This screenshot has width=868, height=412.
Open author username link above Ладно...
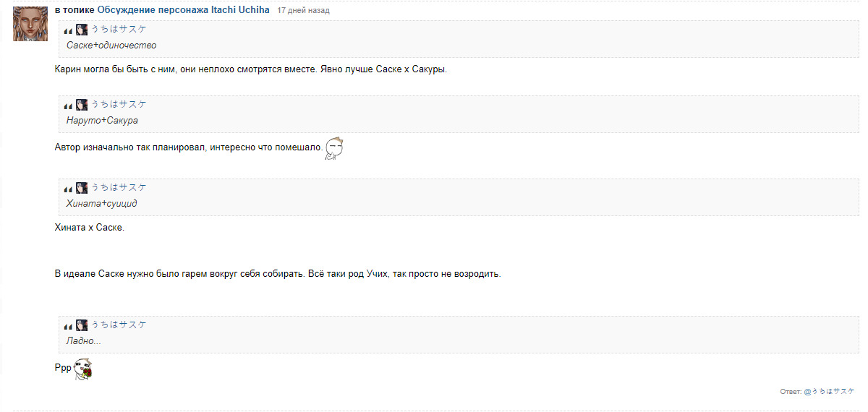pyautogui.click(x=119, y=325)
